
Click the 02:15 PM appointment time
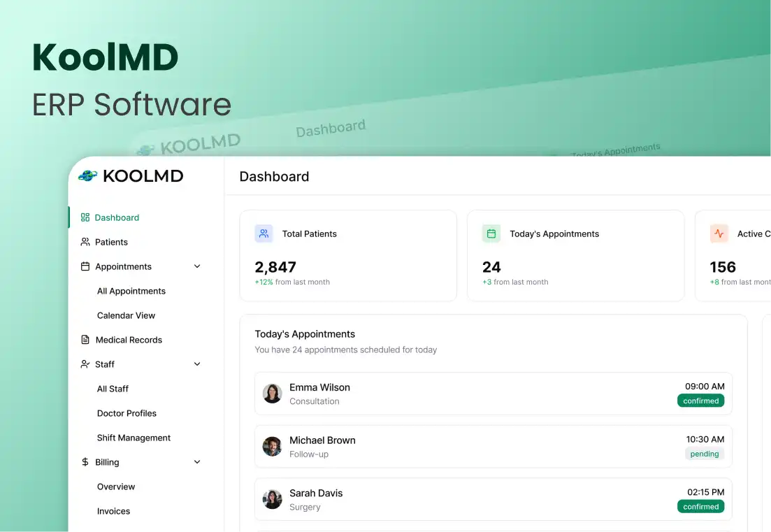[705, 492]
